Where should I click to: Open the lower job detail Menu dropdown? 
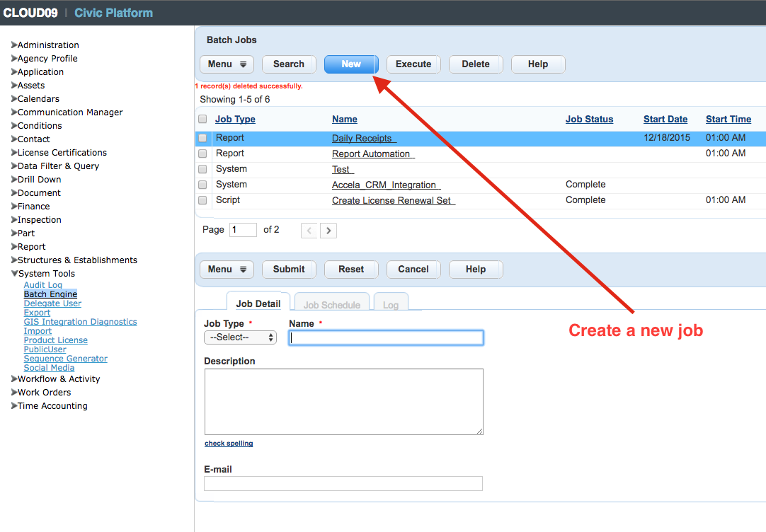[x=227, y=270]
